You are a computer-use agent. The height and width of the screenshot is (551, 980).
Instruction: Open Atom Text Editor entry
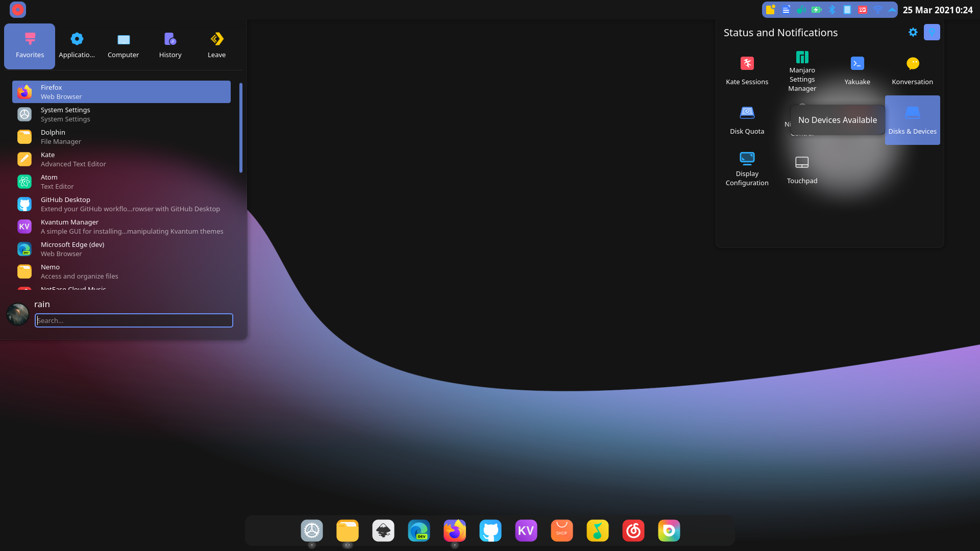tap(121, 182)
